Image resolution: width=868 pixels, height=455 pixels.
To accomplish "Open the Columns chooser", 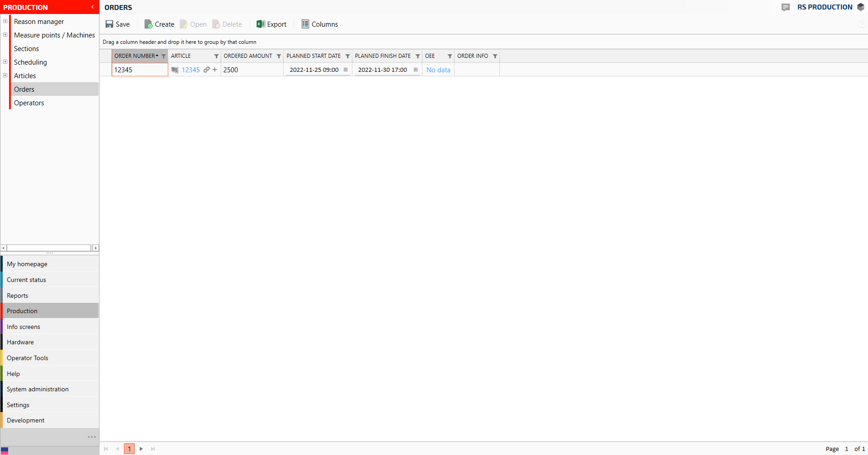I will click(320, 24).
